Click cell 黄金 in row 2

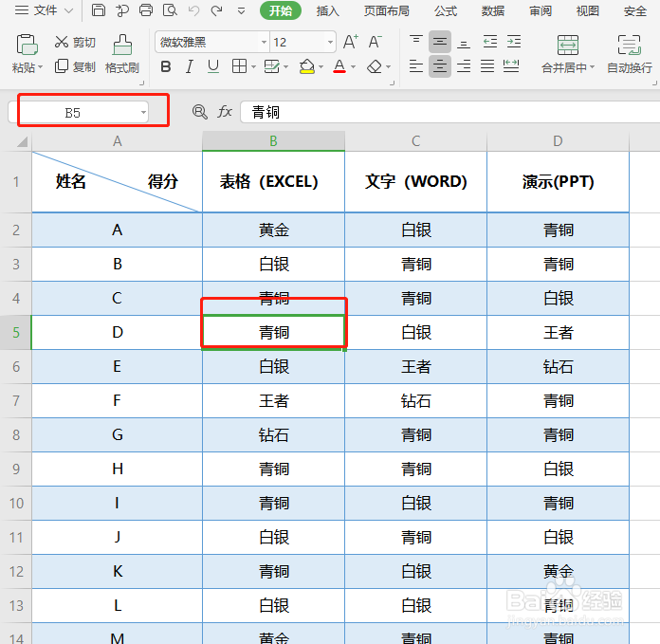274,230
